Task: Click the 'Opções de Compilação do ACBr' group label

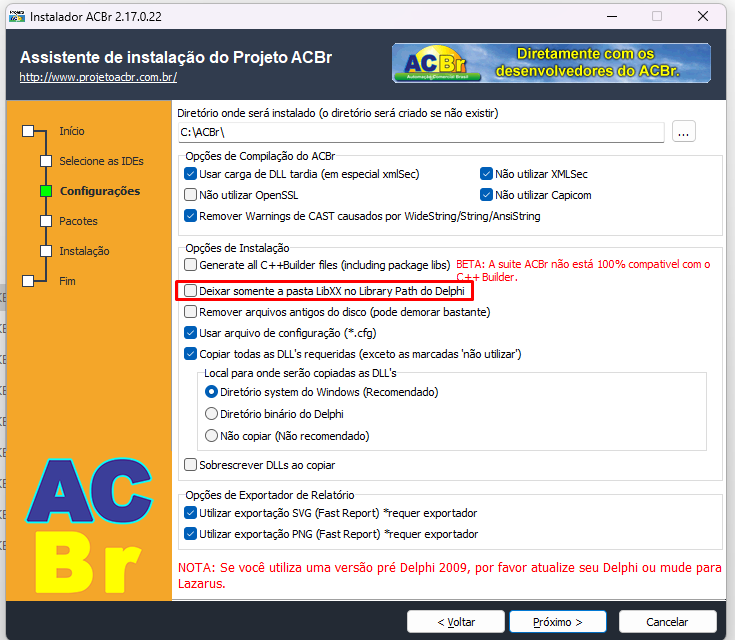Action: (x=260, y=156)
